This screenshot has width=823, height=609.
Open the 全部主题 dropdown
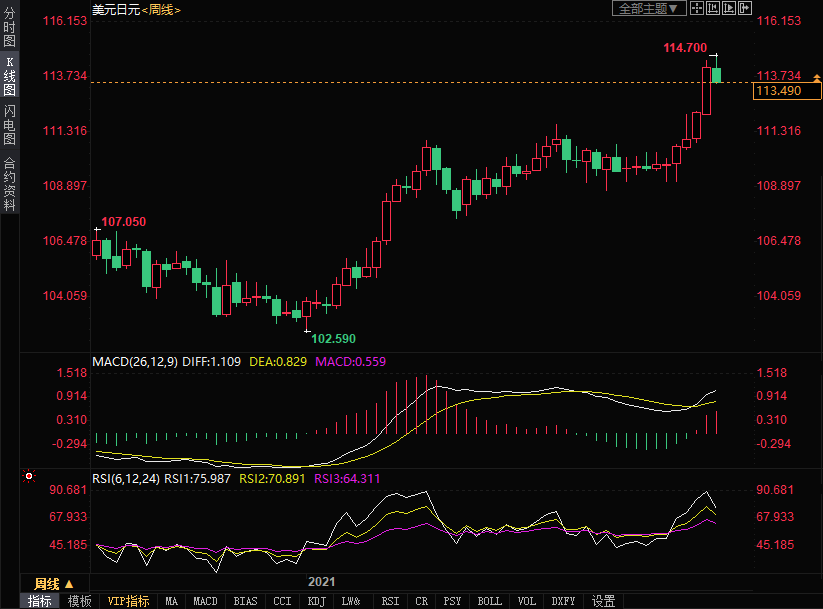[x=647, y=8]
